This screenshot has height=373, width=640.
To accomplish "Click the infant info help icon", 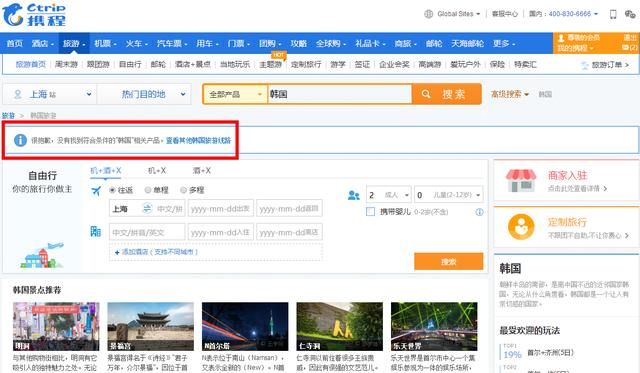I will 479,212.
